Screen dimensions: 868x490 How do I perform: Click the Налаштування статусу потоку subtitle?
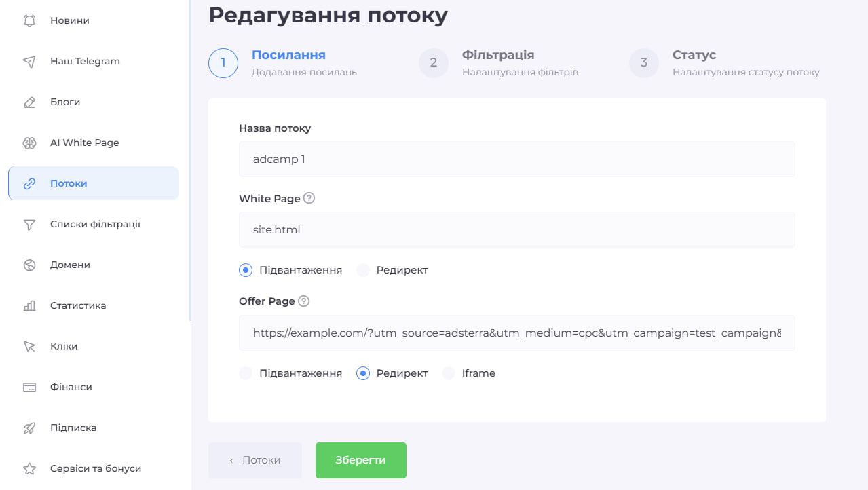746,72
